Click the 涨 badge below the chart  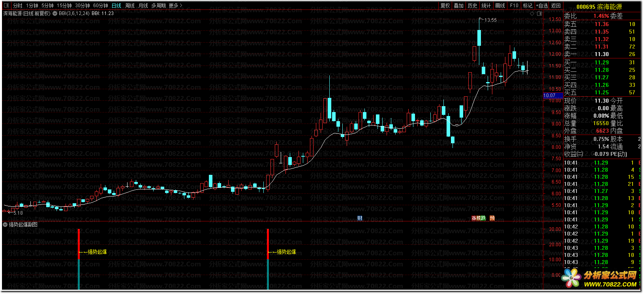pyautogui.click(x=474, y=218)
